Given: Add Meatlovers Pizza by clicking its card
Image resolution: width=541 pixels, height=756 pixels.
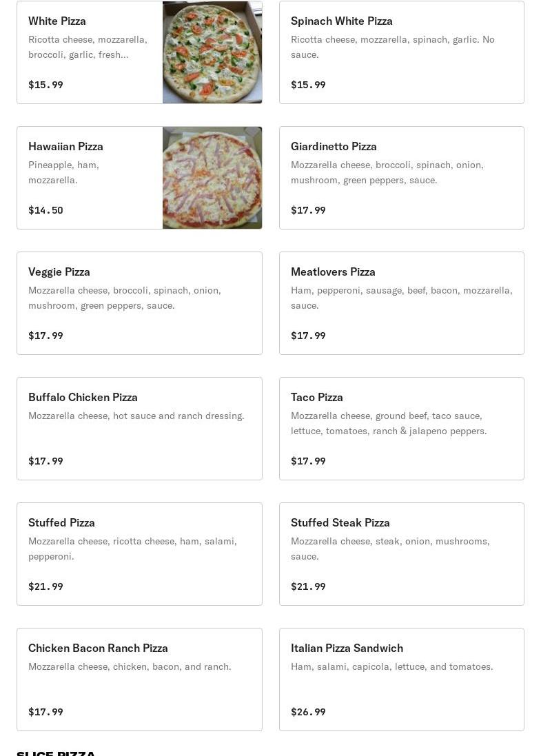Looking at the screenshot, I should pyautogui.click(x=401, y=303).
